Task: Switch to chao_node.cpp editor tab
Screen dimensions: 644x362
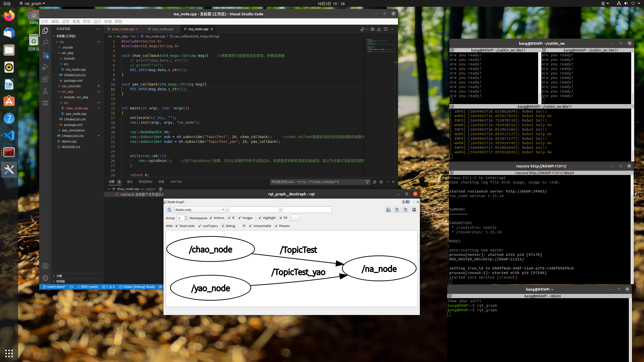Action: (x=124, y=29)
